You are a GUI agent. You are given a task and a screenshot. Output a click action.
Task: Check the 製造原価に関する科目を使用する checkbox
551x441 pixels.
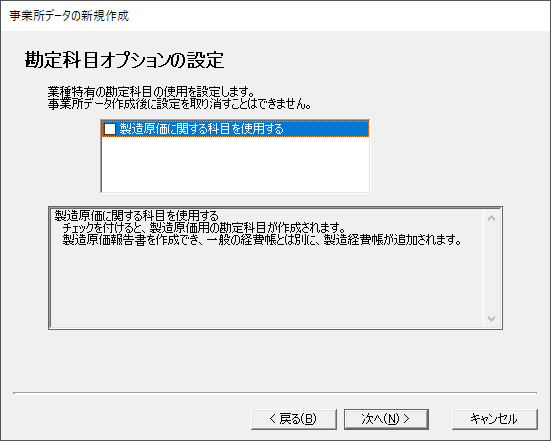110,129
